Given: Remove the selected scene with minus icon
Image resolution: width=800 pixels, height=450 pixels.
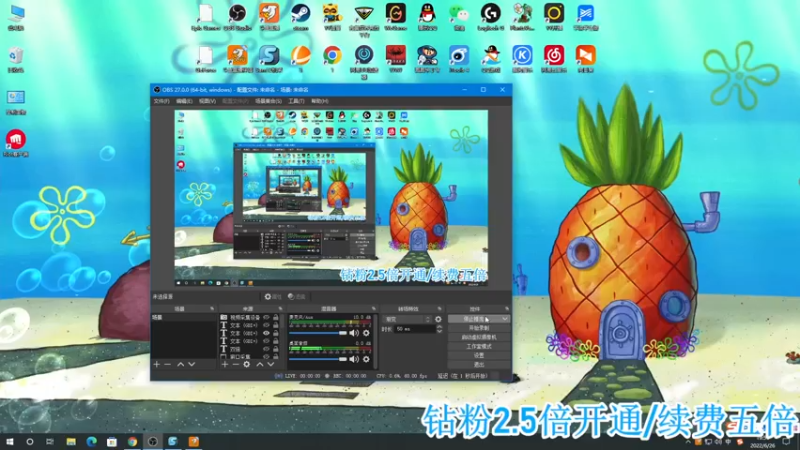Looking at the screenshot, I should point(167,364).
